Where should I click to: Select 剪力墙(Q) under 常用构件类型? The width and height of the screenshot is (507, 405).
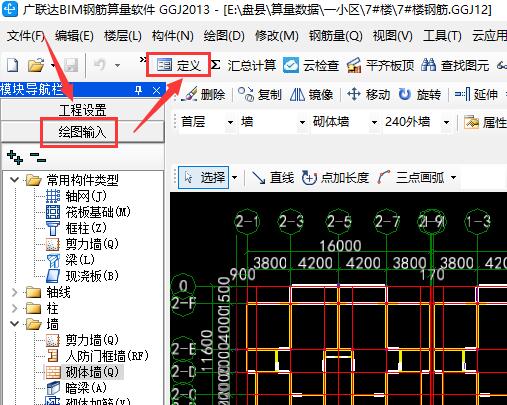pos(82,244)
